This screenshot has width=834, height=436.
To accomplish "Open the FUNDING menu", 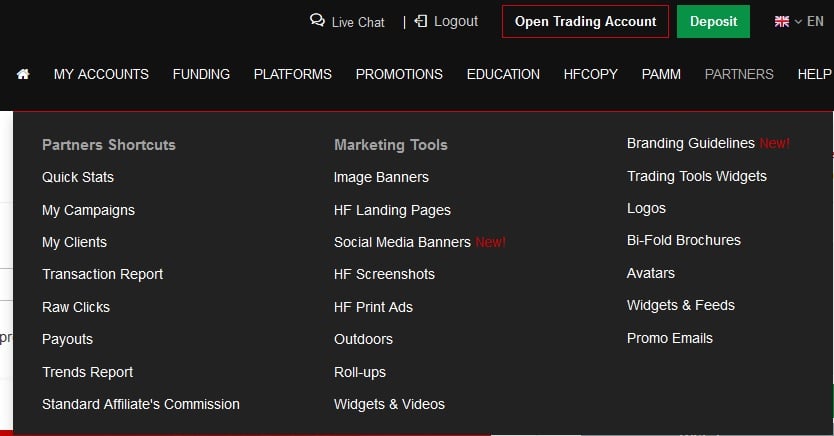I will (x=201, y=74).
